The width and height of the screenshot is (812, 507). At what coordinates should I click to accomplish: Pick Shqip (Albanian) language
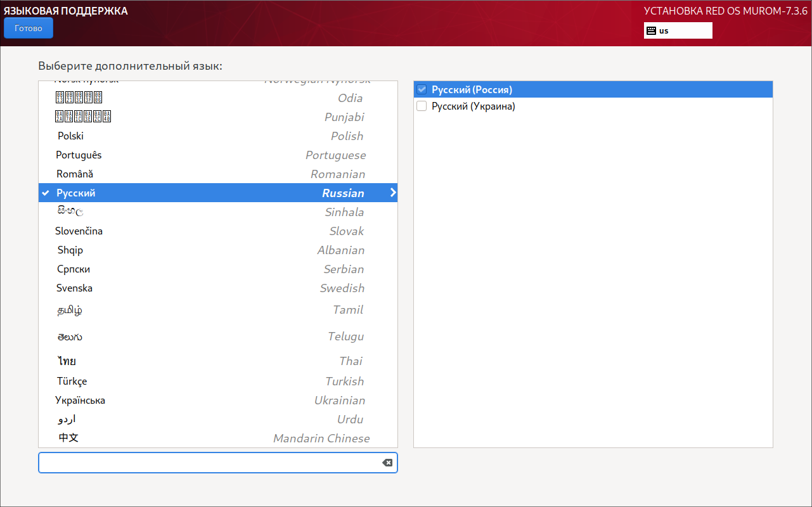pyautogui.click(x=217, y=250)
